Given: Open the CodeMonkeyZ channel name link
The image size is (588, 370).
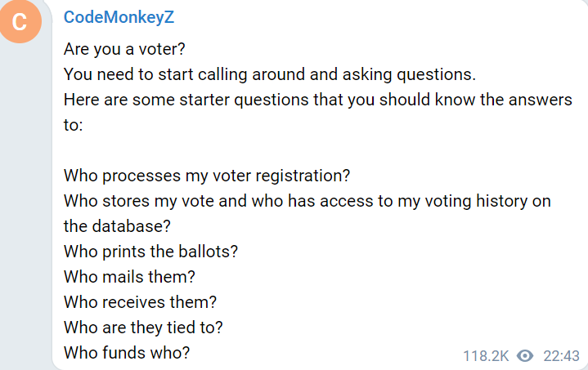Looking at the screenshot, I should [x=119, y=17].
